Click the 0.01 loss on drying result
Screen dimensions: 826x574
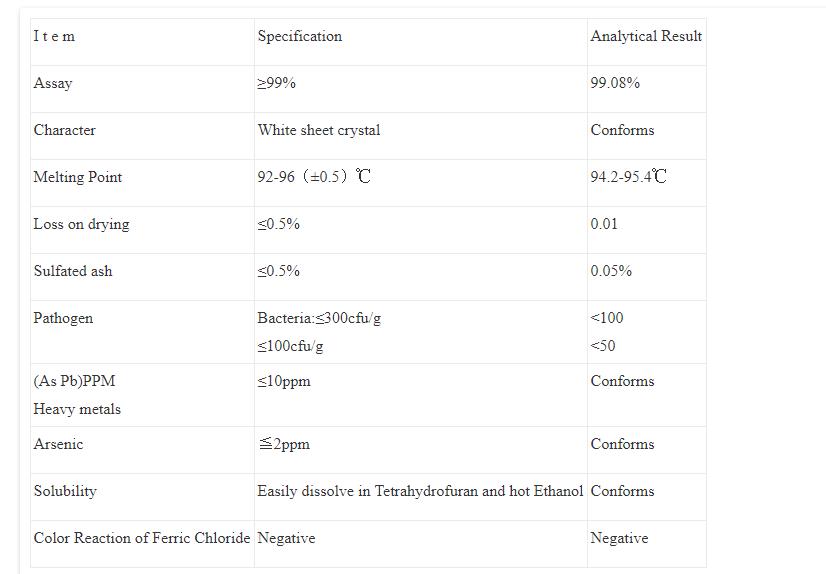604,225
